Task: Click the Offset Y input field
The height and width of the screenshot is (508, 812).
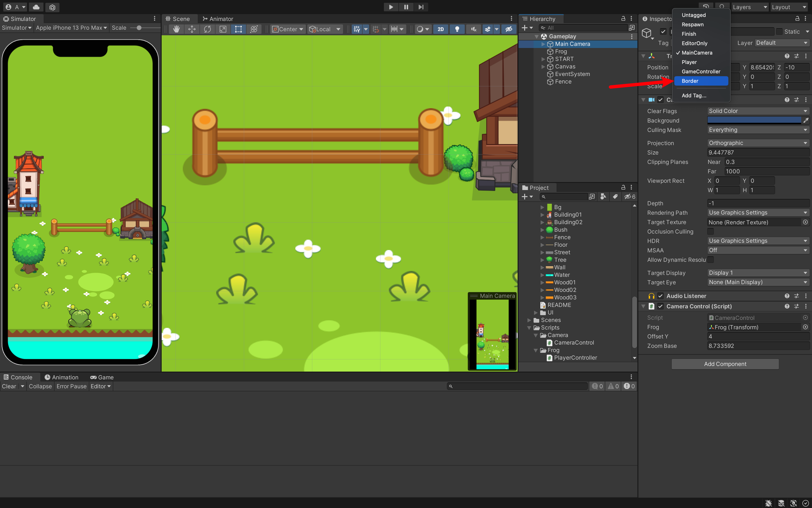Action: [x=758, y=336]
